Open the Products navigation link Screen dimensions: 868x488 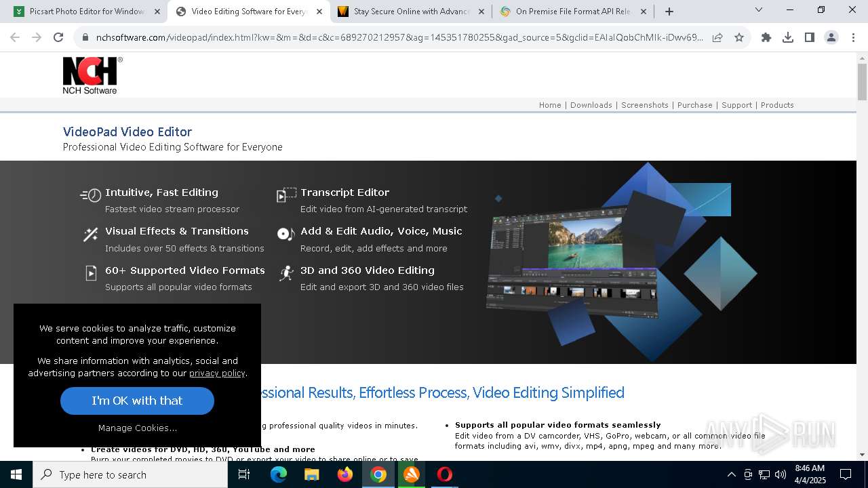pyautogui.click(x=777, y=105)
